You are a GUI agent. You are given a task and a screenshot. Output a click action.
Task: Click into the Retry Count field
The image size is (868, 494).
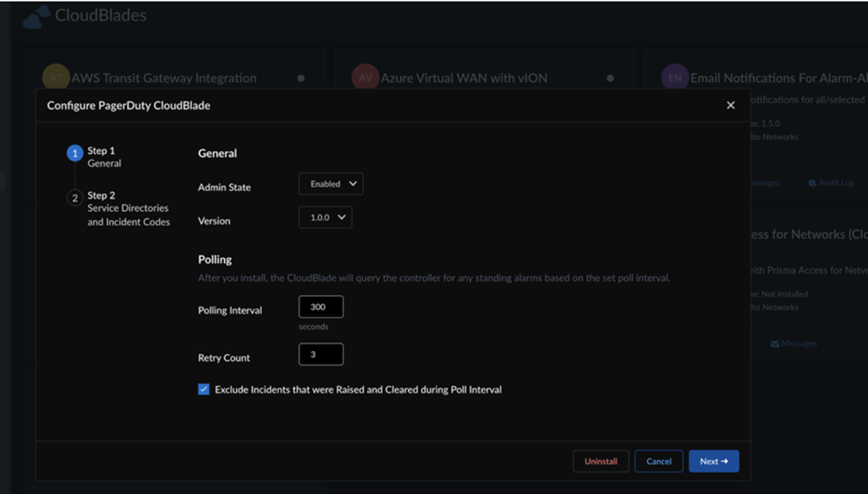click(320, 354)
